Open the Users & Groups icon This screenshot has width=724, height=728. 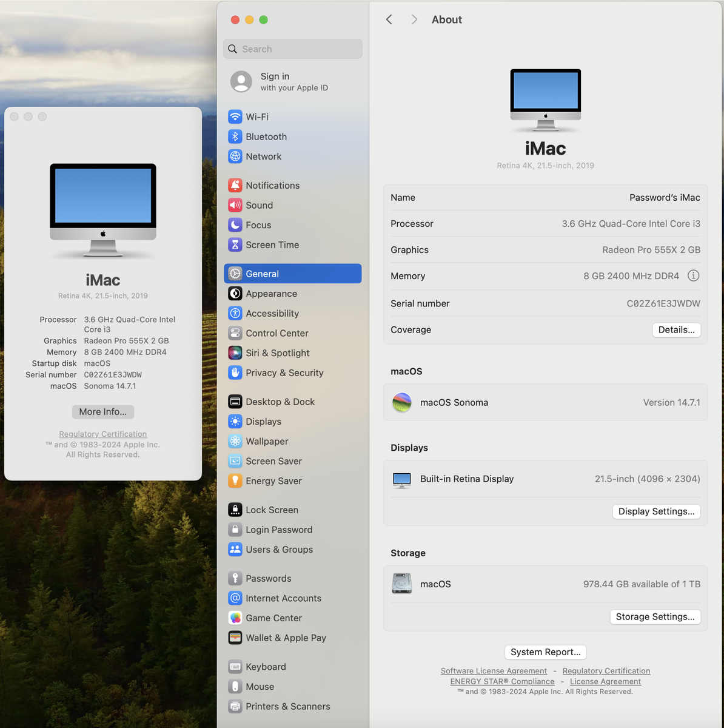(235, 549)
